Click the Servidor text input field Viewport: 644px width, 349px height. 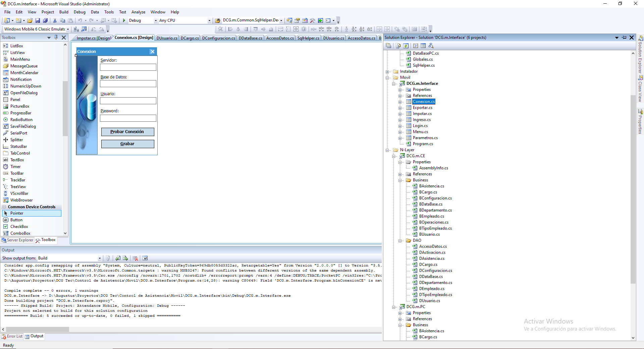point(128,67)
